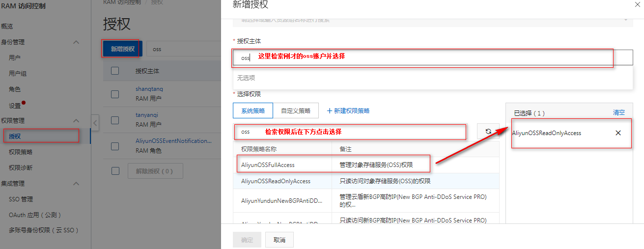Click the 解除授权 ( 0 ) button
Screen dimensions: 644x249
point(155,171)
